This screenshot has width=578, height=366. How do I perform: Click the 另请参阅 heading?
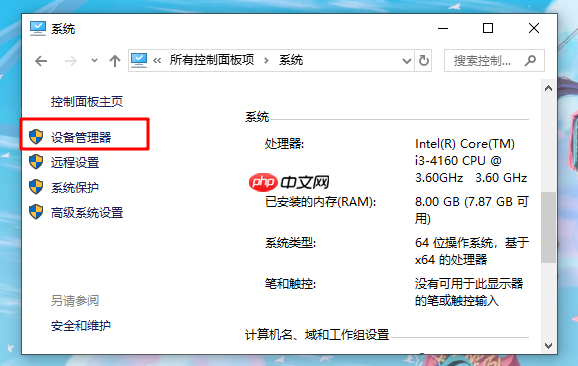75,301
